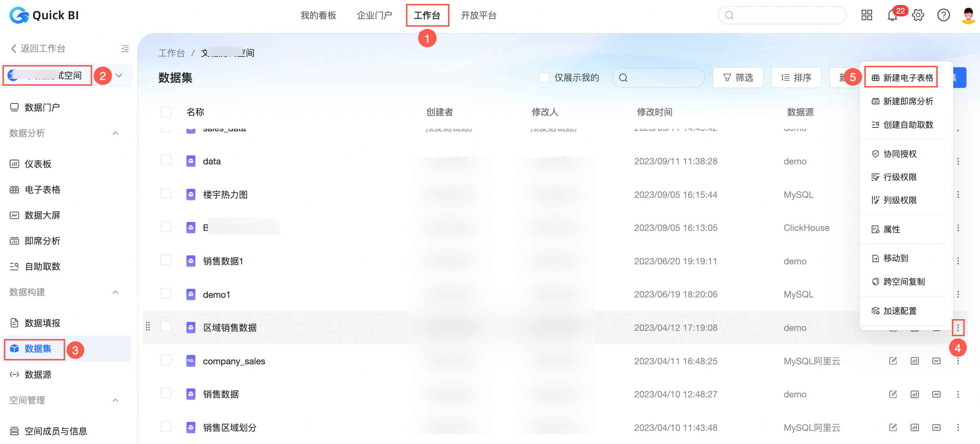Click the 筛选 filter button
Image resolution: width=980 pixels, height=444 pixels.
tap(738, 78)
